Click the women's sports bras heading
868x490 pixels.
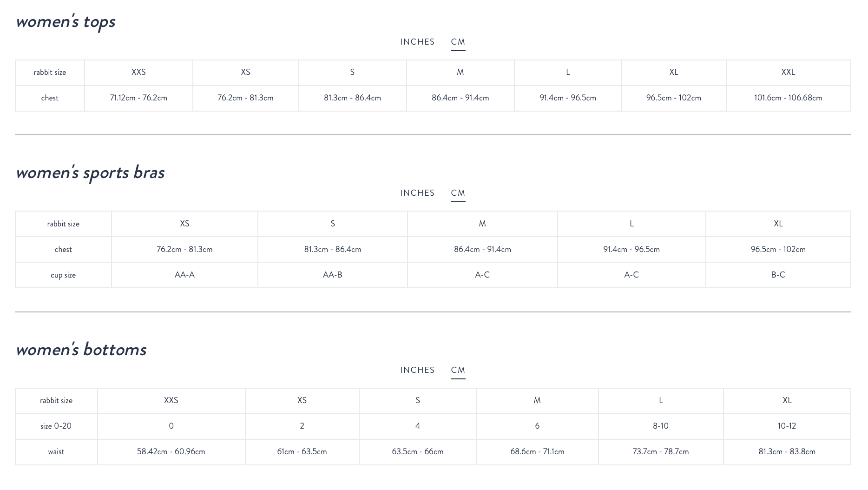(90, 172)
